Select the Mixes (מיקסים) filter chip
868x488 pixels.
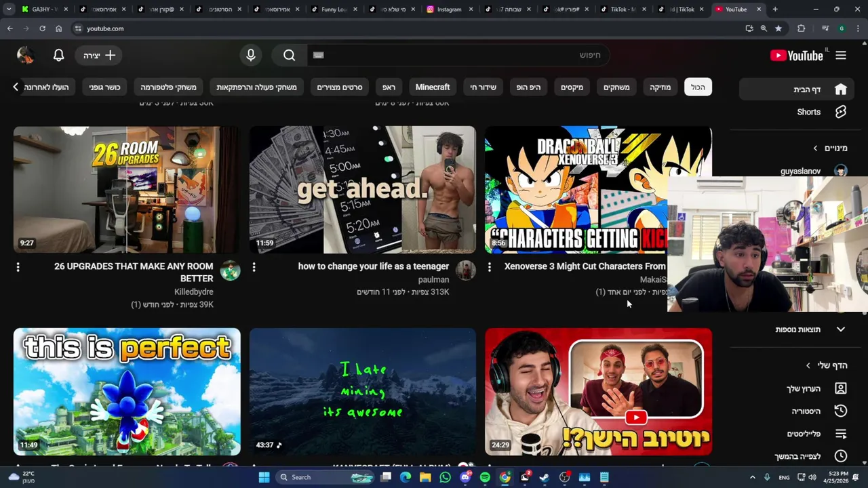pos(572,87)
